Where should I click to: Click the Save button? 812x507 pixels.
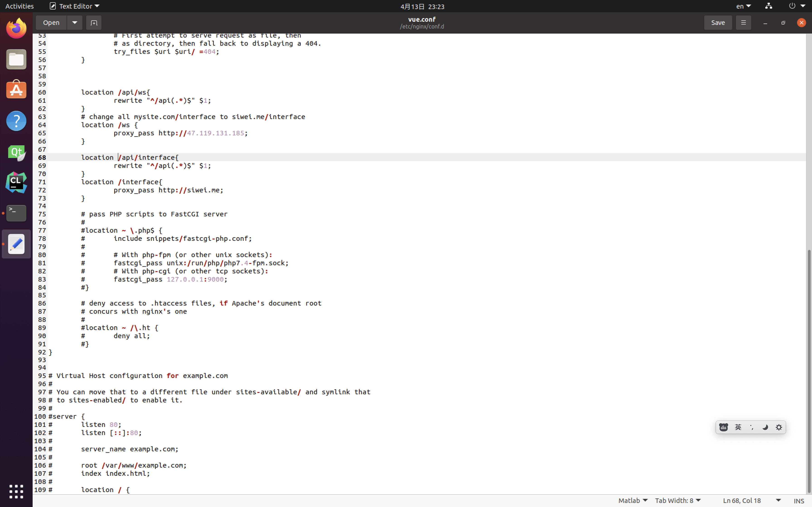point(718,23)
